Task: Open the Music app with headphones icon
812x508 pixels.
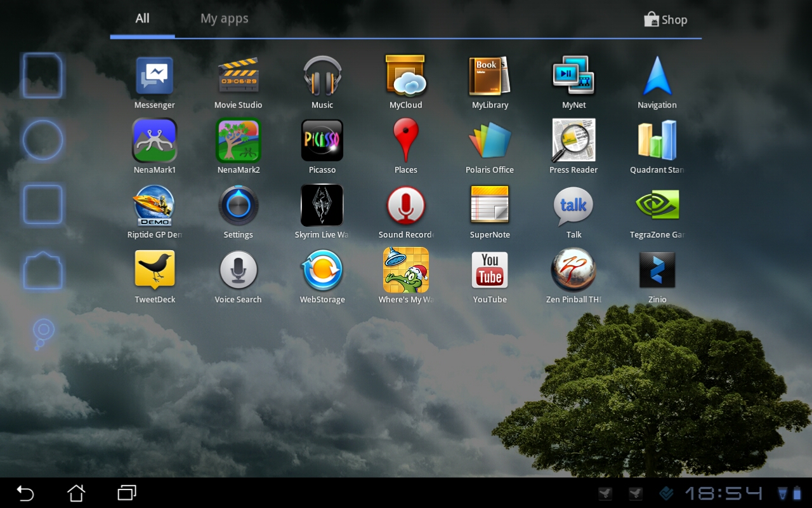Action: [x=322, y=83]
